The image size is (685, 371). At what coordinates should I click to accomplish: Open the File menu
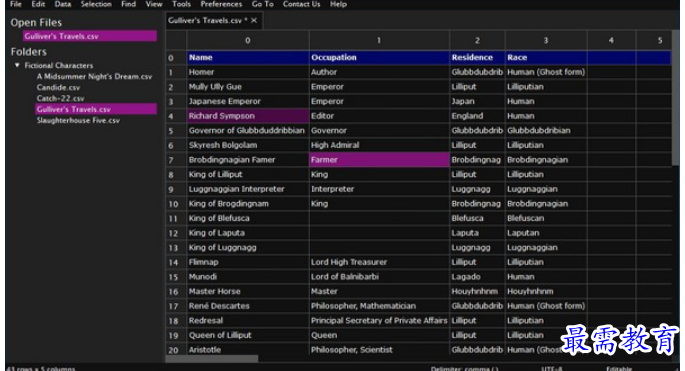pyautogui.click(x=16, y=4)
